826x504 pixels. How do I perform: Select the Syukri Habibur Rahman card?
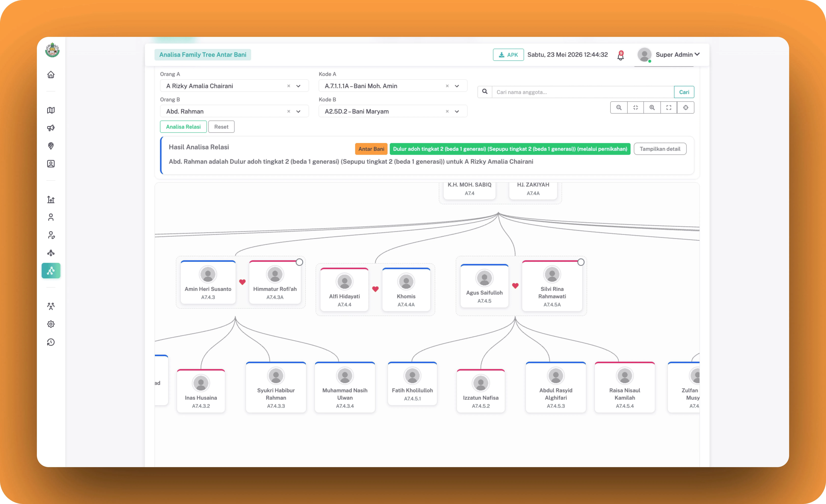(276, 387)
